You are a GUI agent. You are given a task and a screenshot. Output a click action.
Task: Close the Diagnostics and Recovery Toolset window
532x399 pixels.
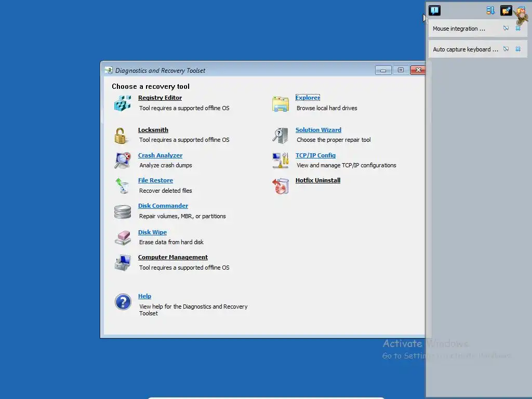pyautogui.click(x=418, y=70)
